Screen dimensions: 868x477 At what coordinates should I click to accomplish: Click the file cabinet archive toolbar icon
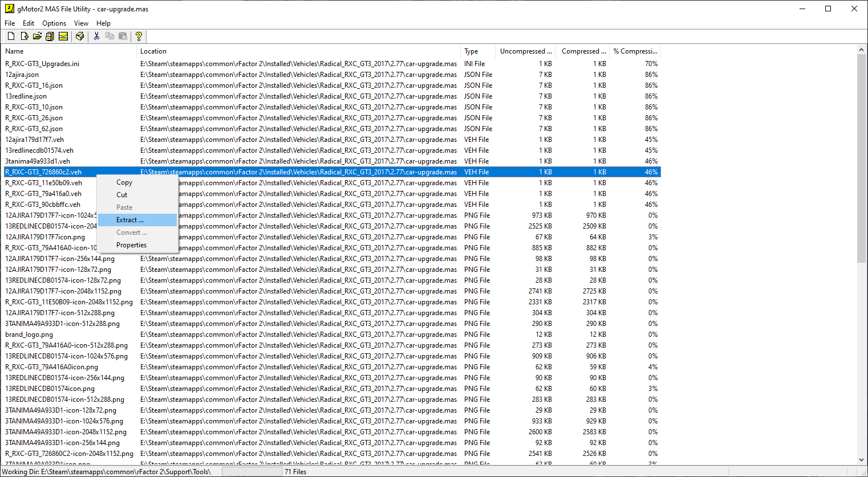(x=50, y=36)
